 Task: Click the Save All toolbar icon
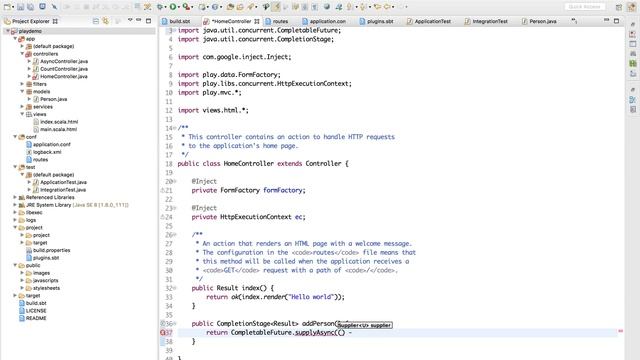pos(31,7)
